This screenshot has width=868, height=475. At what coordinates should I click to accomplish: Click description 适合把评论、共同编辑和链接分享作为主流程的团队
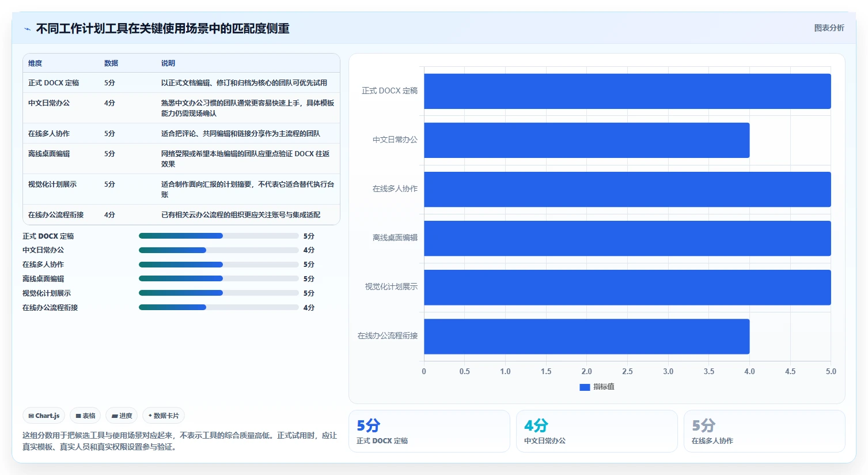coord(241,134)
